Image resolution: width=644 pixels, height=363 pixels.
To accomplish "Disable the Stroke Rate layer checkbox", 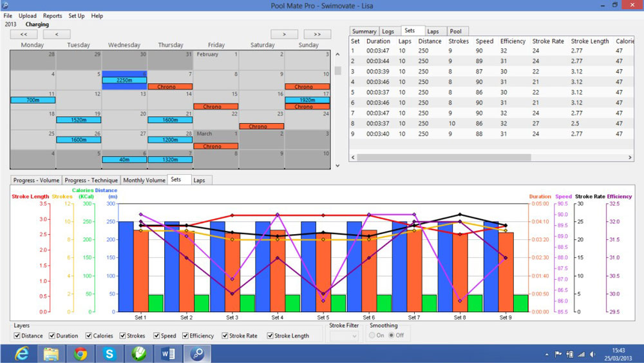I will [x=225, y=335].
